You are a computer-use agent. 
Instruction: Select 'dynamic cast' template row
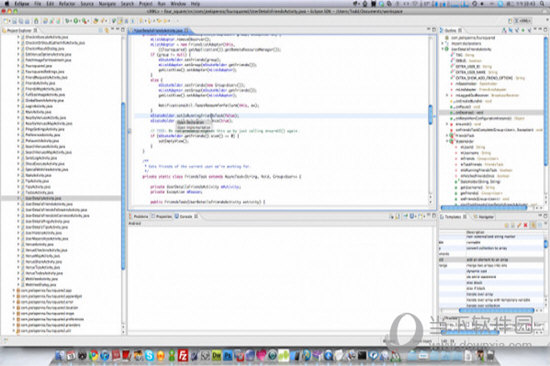(x=491, y=271)
